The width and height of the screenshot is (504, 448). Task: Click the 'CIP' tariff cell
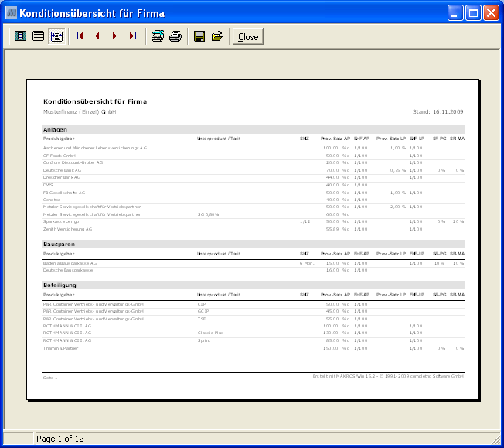202,304
